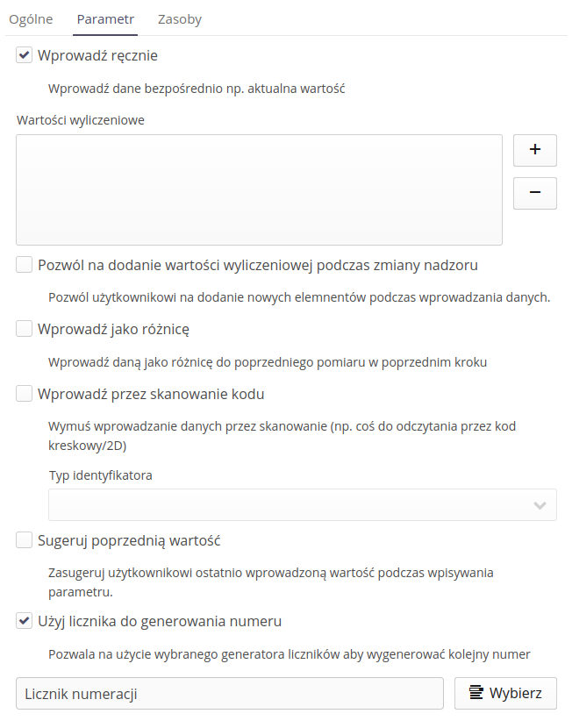Enable Wprowadź jako różnicę checkbox
Screen dimensions: 572x728
coord(25,329)
